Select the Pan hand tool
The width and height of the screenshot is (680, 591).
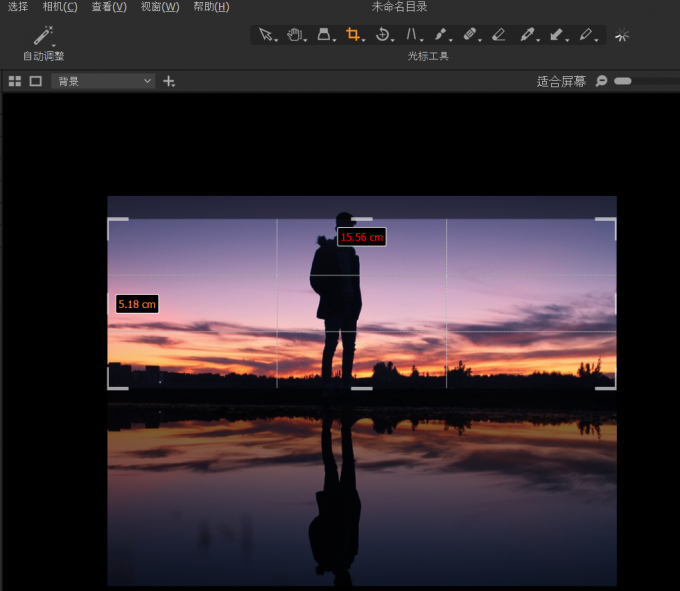294,34
